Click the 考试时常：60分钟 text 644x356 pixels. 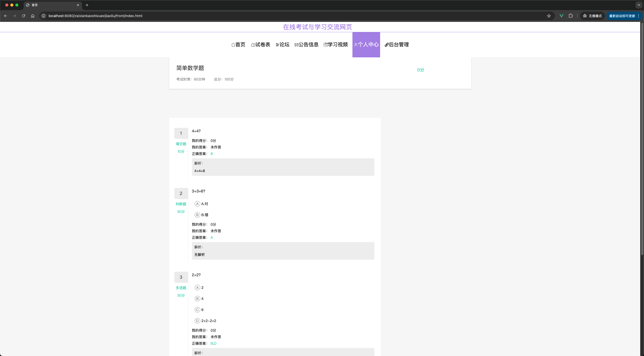191,79
